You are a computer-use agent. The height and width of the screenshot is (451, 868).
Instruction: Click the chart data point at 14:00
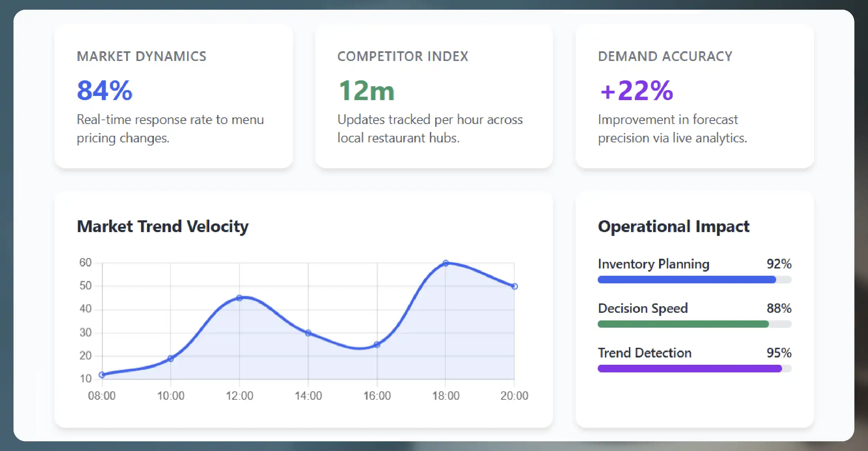308,333
